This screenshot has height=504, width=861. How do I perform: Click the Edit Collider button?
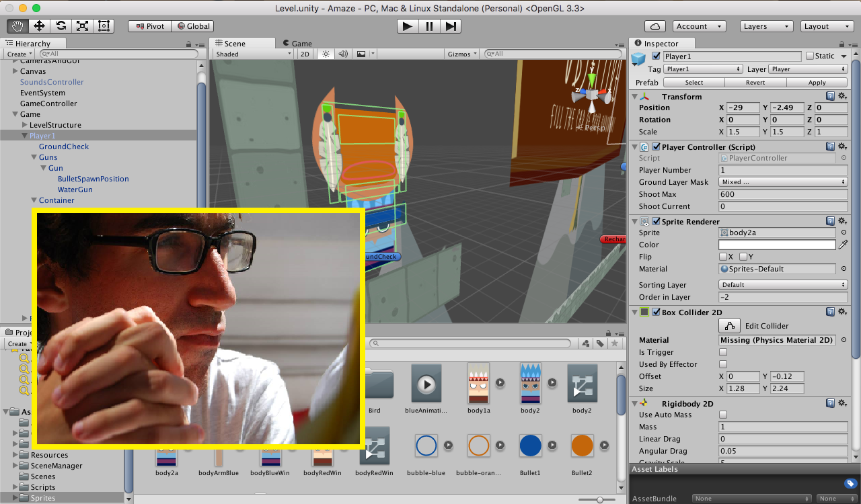(x=730, y=326)
